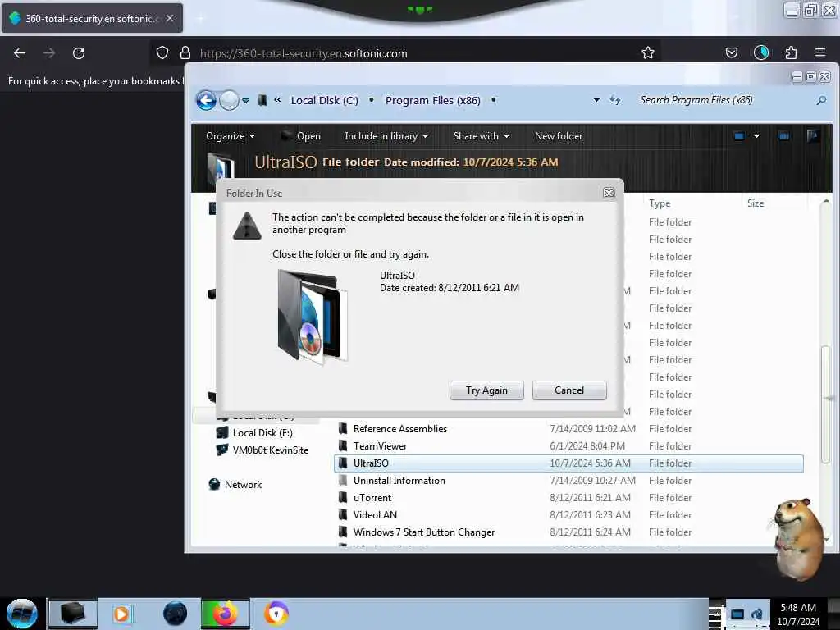
Task: Click the warning triangle icon in the dialog
Action: coord(247,226)
